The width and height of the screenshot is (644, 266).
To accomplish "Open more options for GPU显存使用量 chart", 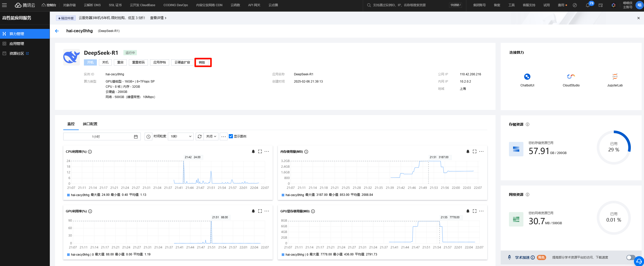I will [481, 211].
